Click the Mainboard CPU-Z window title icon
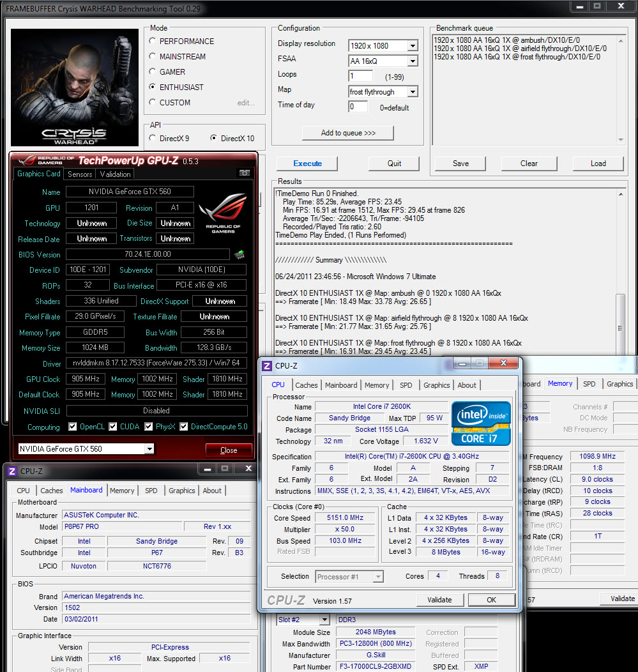The width and height of the screenshot is (638, 672). (x=12, y=471)
